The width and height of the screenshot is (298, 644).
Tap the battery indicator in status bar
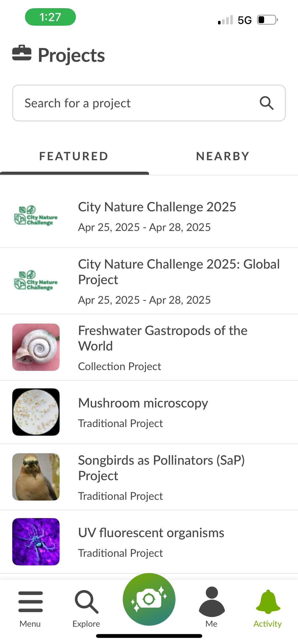pos(267,20)
